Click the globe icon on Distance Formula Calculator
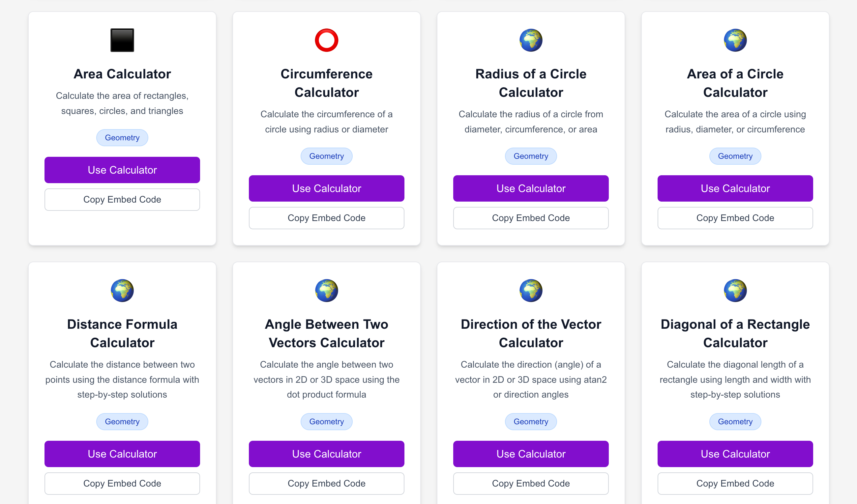 pos(122,290)
